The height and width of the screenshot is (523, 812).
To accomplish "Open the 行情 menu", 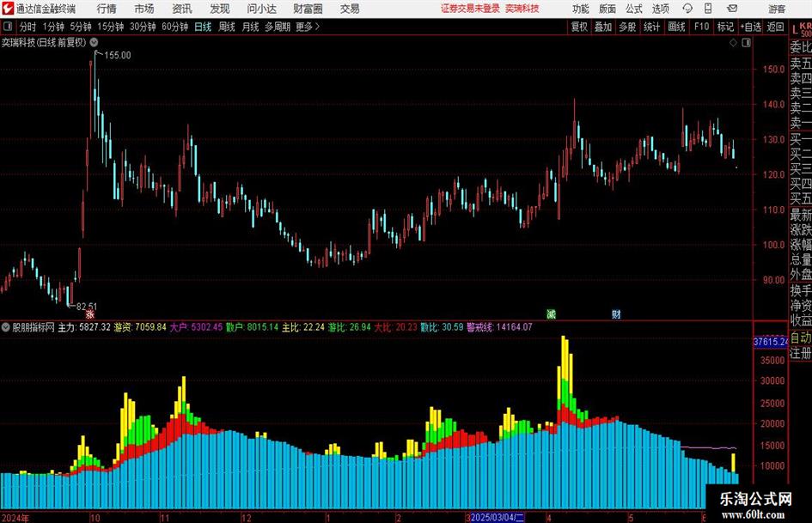I will (x=107, y=9).
